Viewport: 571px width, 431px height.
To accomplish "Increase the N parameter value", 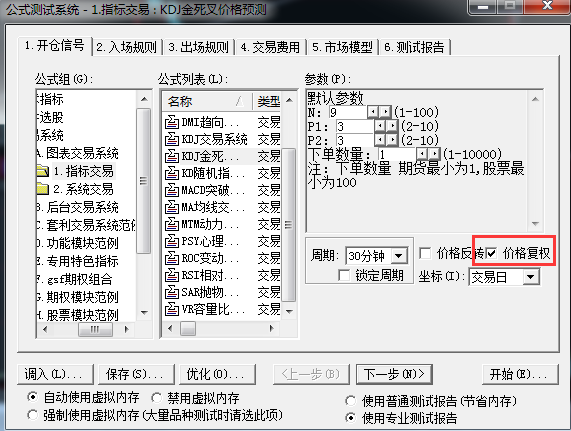I will 385,111.
